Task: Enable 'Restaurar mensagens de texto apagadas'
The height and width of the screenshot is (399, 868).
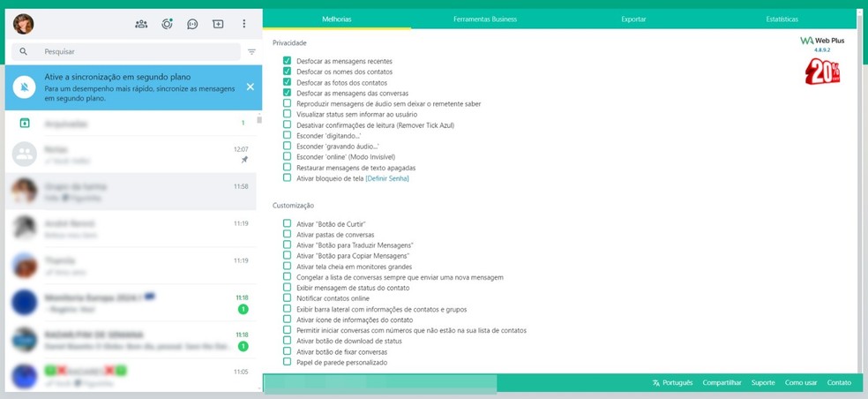Action: click(x=287, y=167)
